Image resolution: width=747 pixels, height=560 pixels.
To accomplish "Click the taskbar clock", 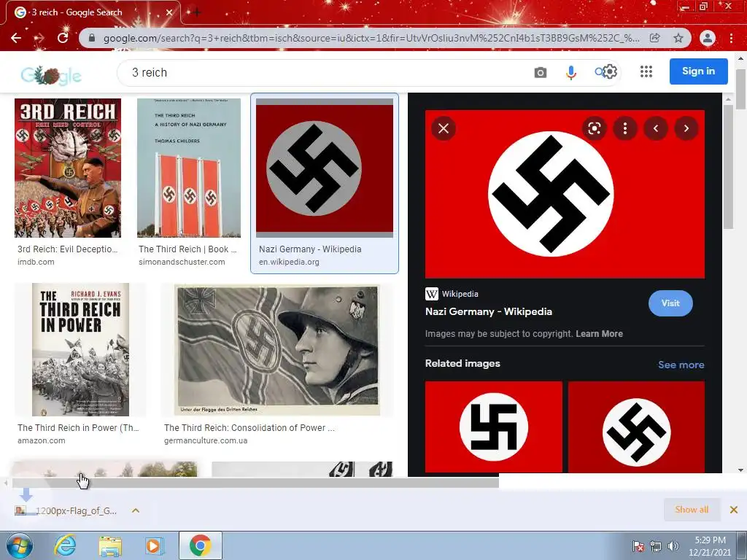I will (x=709, y=546).
